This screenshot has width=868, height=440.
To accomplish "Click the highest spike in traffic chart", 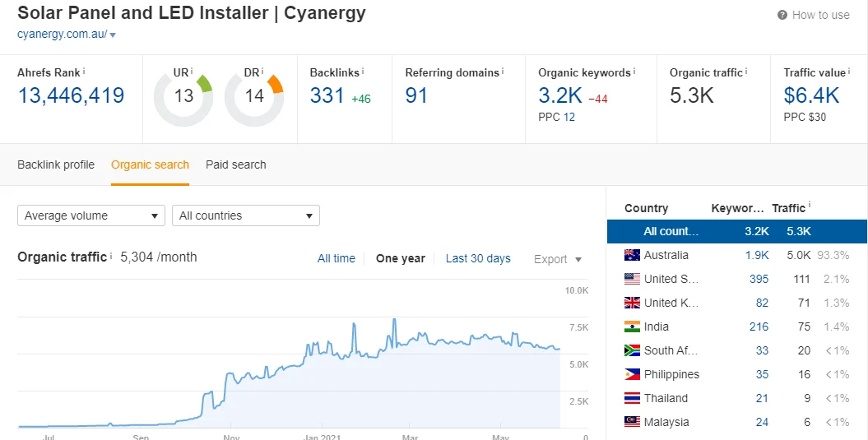I will click(x=393, y=320).
